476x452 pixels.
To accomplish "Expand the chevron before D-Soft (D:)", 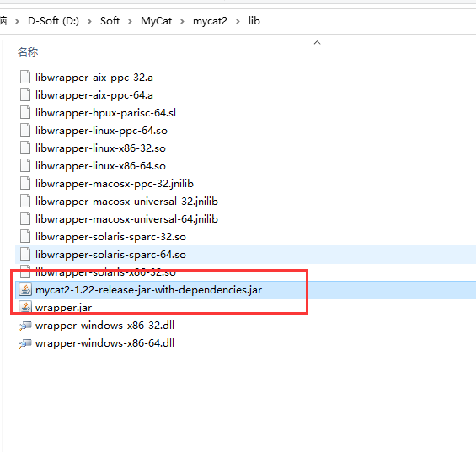I will click(18, 21).
